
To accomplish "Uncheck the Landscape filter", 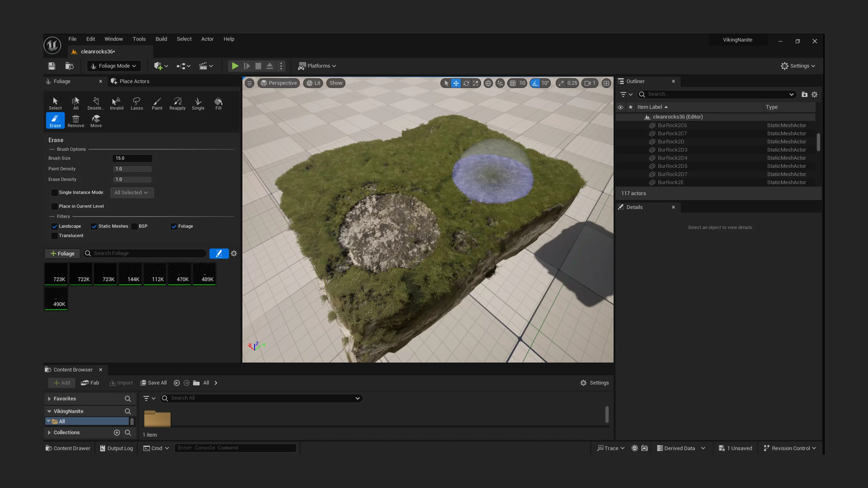I will 54,226.
